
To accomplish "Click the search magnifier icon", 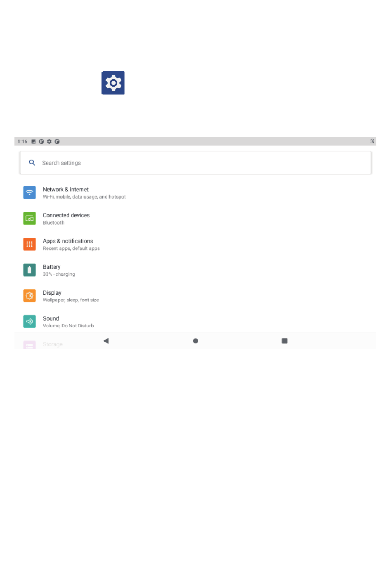I will click(x=32, y=163).
